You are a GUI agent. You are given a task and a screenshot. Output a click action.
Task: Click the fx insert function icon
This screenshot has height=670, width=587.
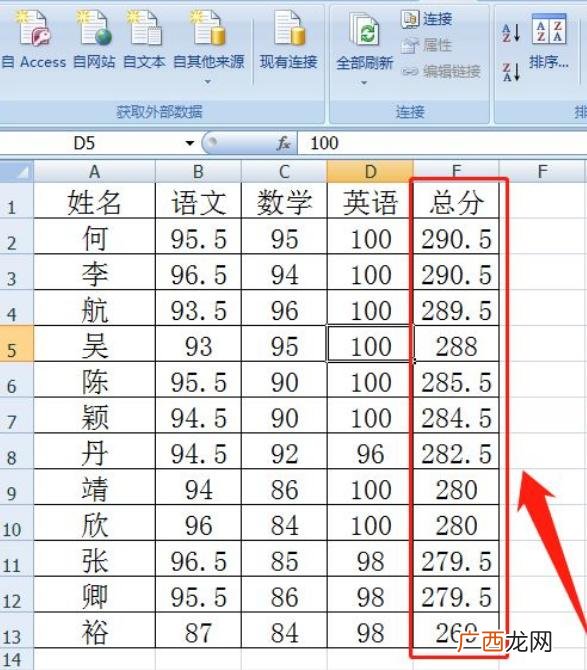(283, 143)
